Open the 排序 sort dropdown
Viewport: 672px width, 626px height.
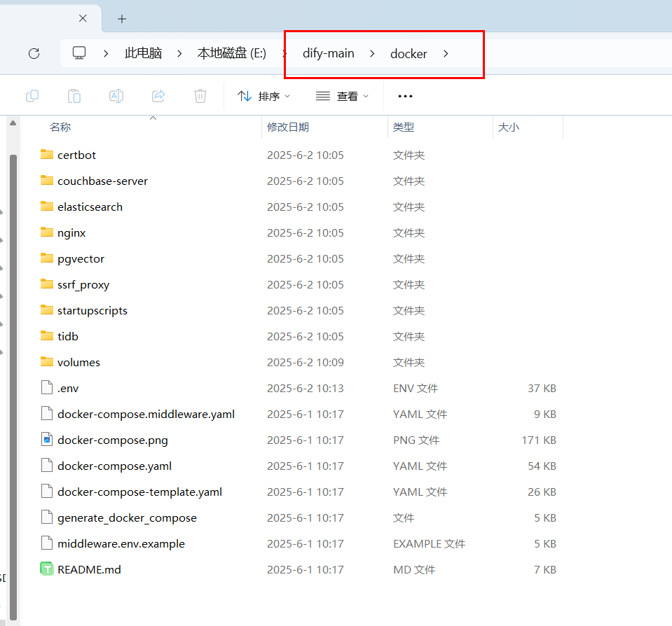(x=264, y=97)
